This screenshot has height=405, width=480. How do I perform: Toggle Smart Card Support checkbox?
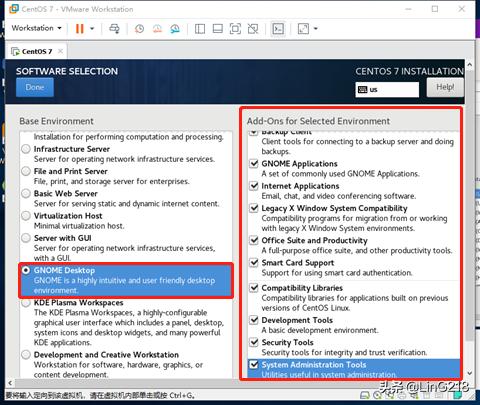(254, 262)
